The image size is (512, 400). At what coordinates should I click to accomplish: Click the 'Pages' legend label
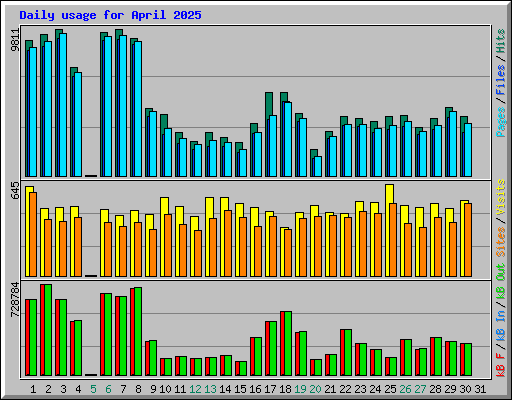pos(501,122)
